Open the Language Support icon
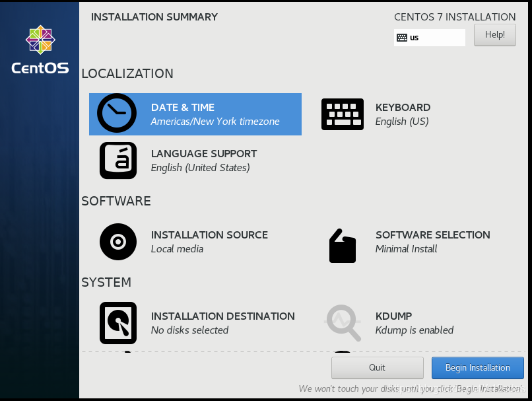532x401 pixels. pyautogui.click(x=118, y=161)
